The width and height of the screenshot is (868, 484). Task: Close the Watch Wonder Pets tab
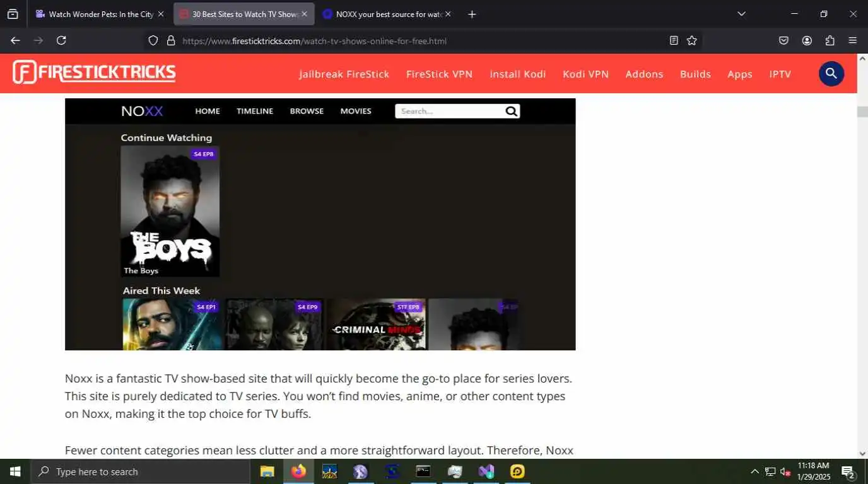[x=161, y=14]
